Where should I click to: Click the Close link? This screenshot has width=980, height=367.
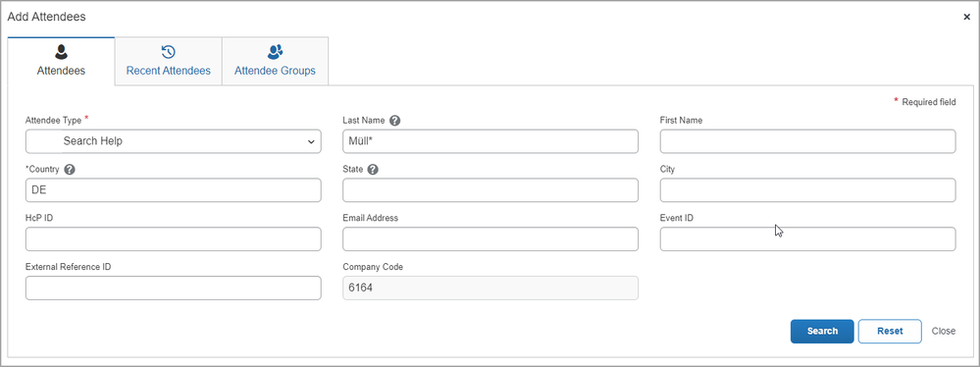[x=943, y=332]
